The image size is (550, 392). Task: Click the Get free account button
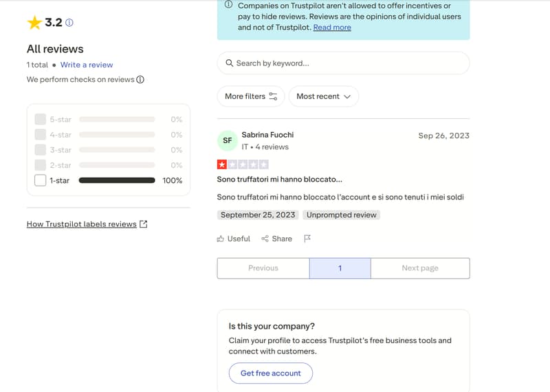[x=270, y=373]
